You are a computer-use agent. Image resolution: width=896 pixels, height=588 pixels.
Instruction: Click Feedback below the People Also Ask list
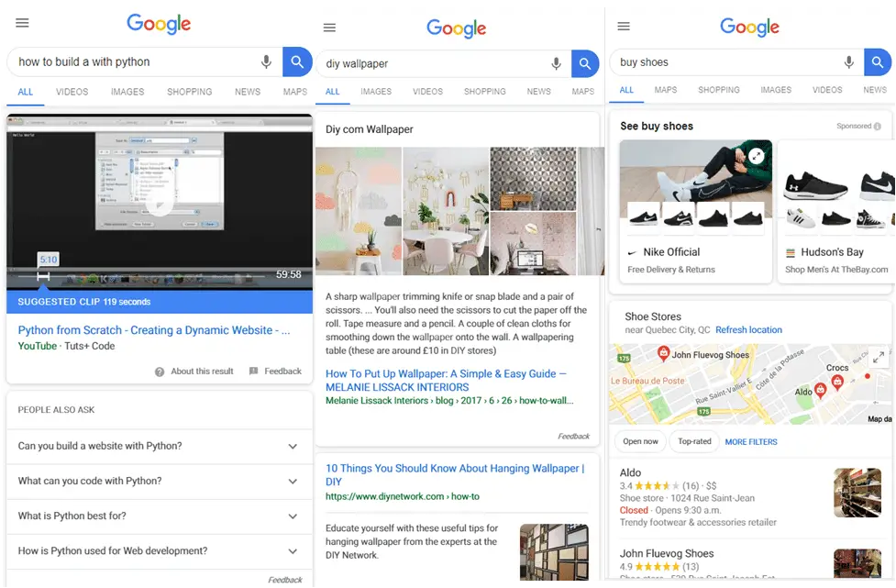coord(285,580)
